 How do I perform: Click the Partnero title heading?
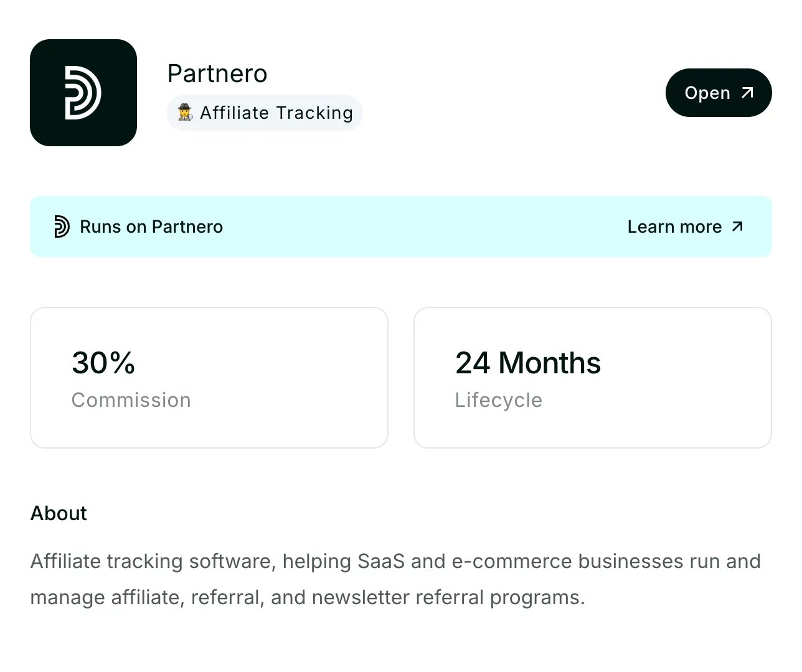coord(217,73)
